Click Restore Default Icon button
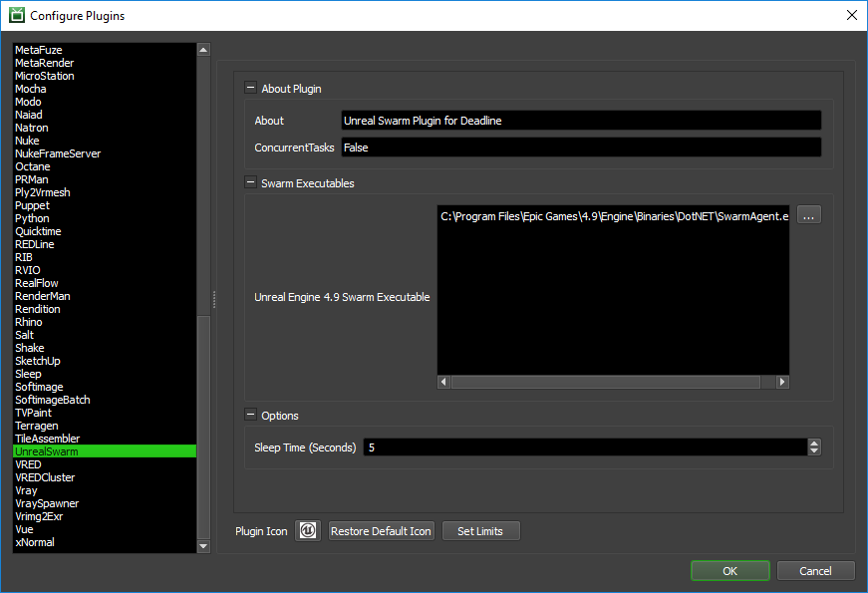 [x=381, y=531]
